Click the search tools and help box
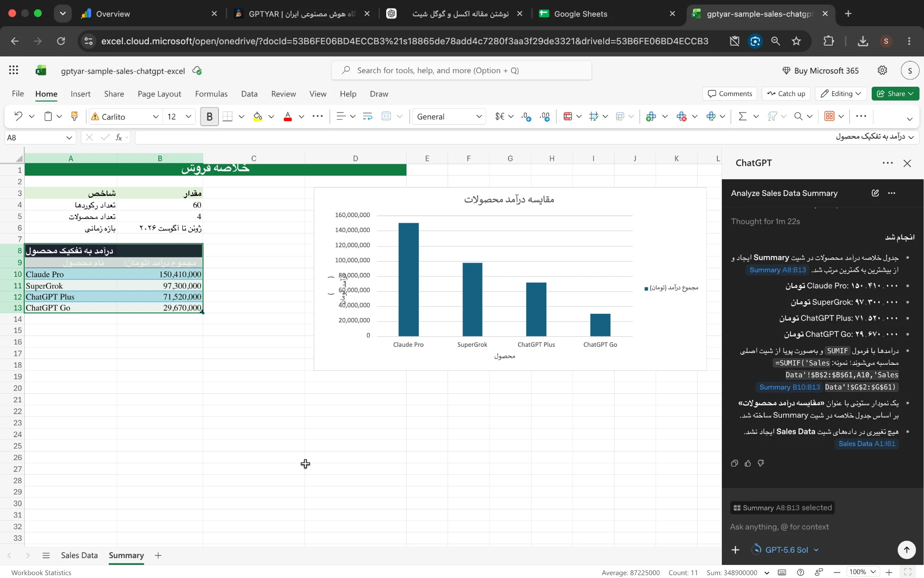Viewport: 924px width, 578px height. coord(461,70)
